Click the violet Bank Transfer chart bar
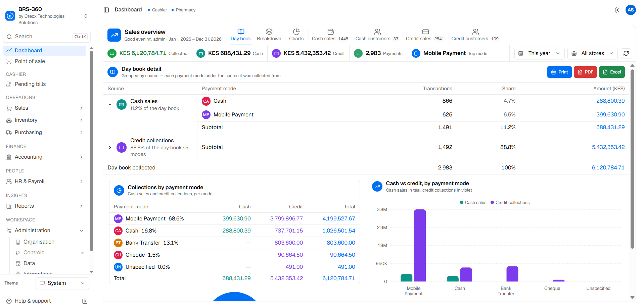 [x=512, y=274]
